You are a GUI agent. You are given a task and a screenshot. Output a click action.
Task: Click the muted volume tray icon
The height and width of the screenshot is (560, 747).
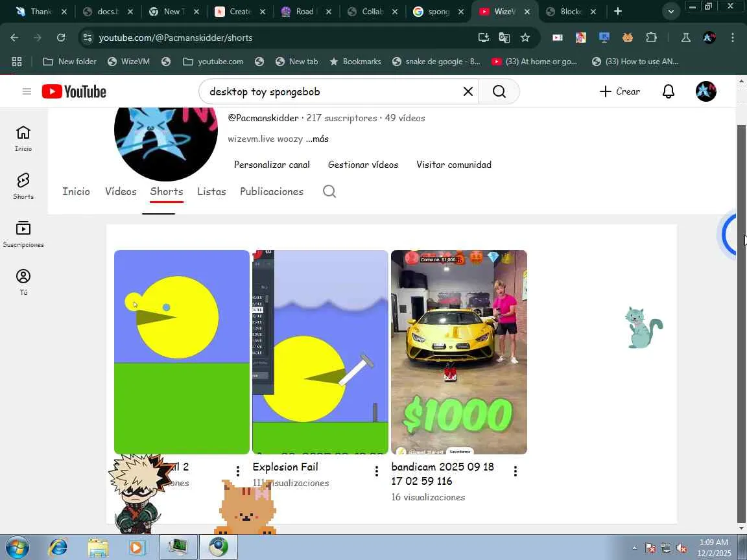click(x=682, y=548)
